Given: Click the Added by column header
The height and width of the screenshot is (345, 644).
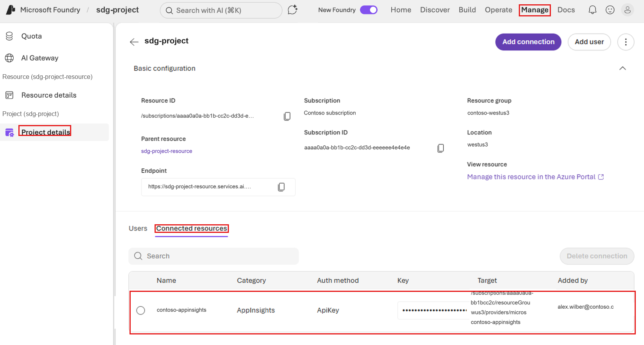Looking at the screenshot, I should click(573, 281).
